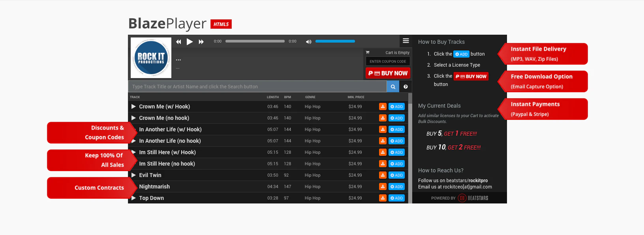
Task: Download Top Down via orange icon
Action: click(383, 198)
